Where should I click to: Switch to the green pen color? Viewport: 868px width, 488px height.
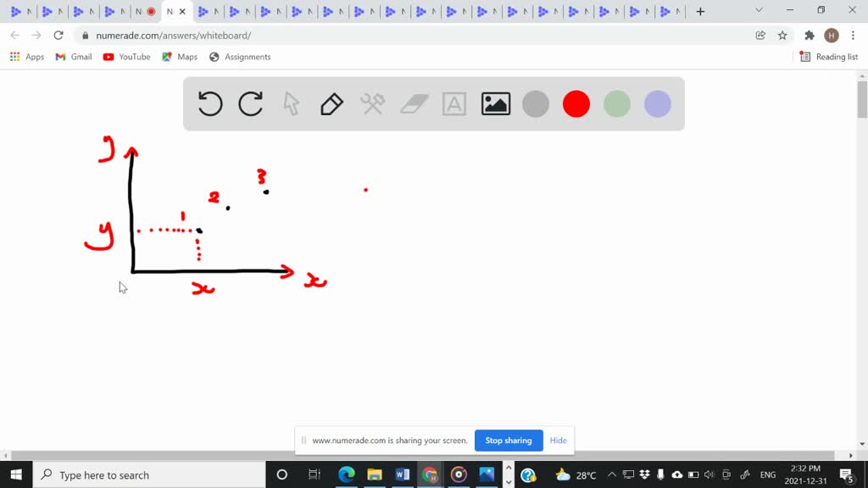(x=616, y=103)
